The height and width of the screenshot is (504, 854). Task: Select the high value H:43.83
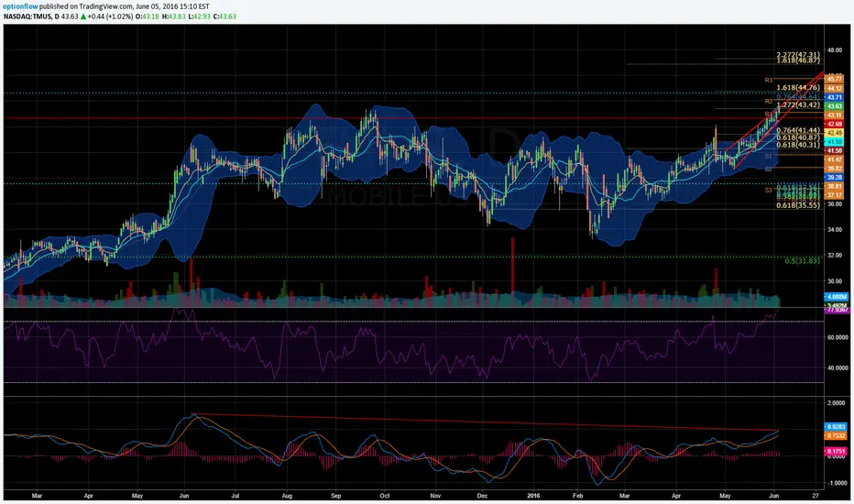click(174, 16)
